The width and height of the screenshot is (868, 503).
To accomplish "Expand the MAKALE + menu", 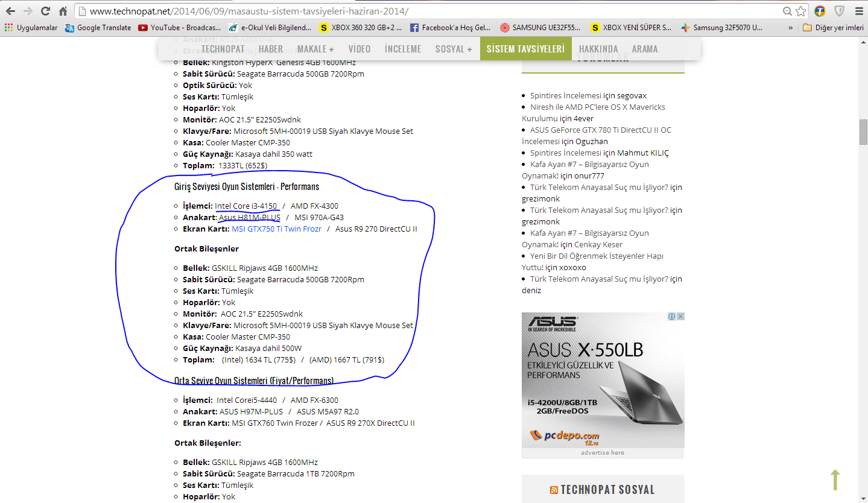I will coord(315,49).
